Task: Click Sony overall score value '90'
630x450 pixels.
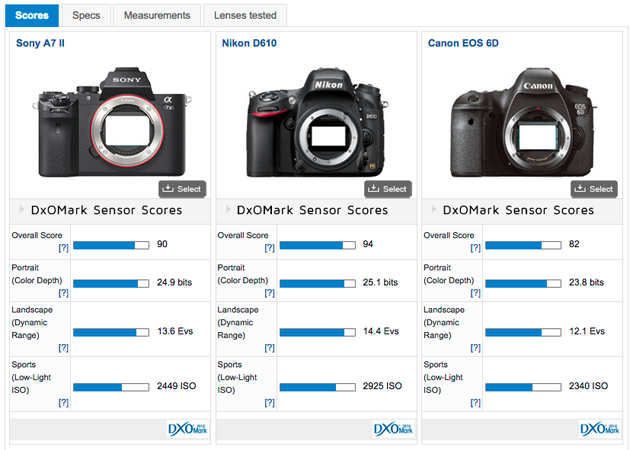Action: pyautogui.click(x=162, y=244)
